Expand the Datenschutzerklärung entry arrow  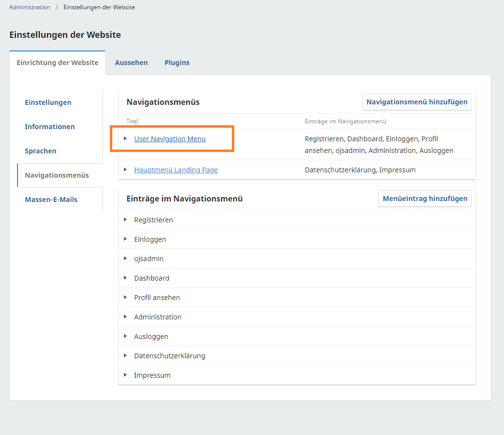pyautogui.click(x=125, y=355)
